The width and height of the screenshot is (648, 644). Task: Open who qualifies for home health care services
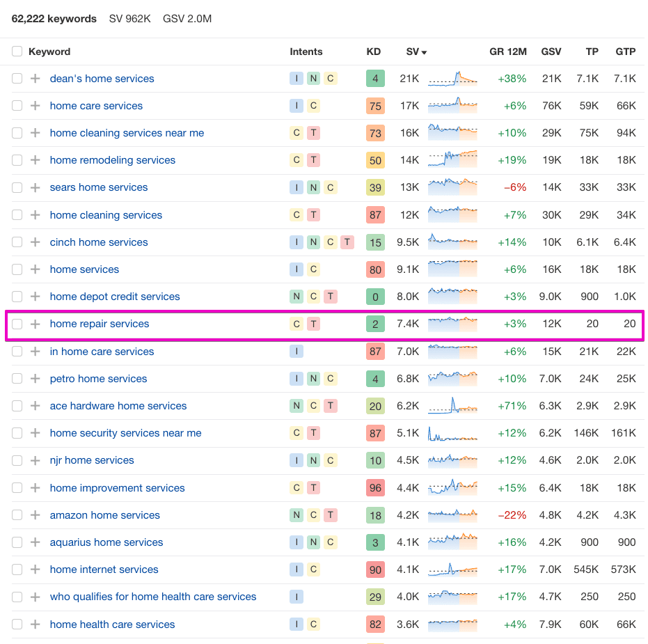tap(153, 597)
